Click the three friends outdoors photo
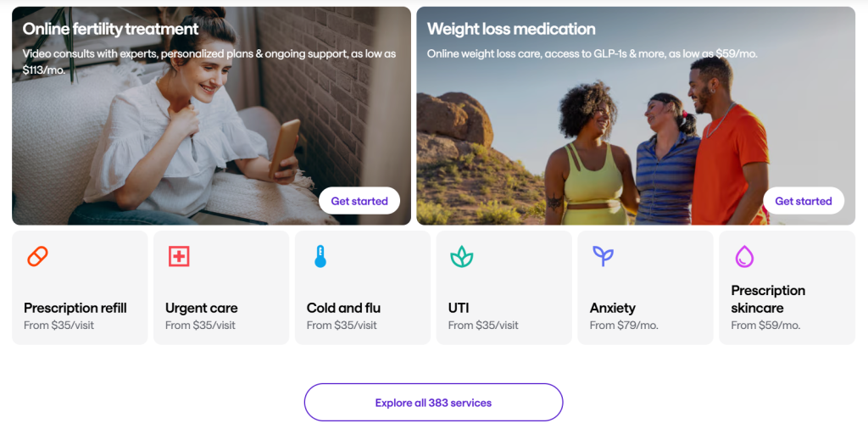This screenshot has height=429, width=868. (636, 115)
